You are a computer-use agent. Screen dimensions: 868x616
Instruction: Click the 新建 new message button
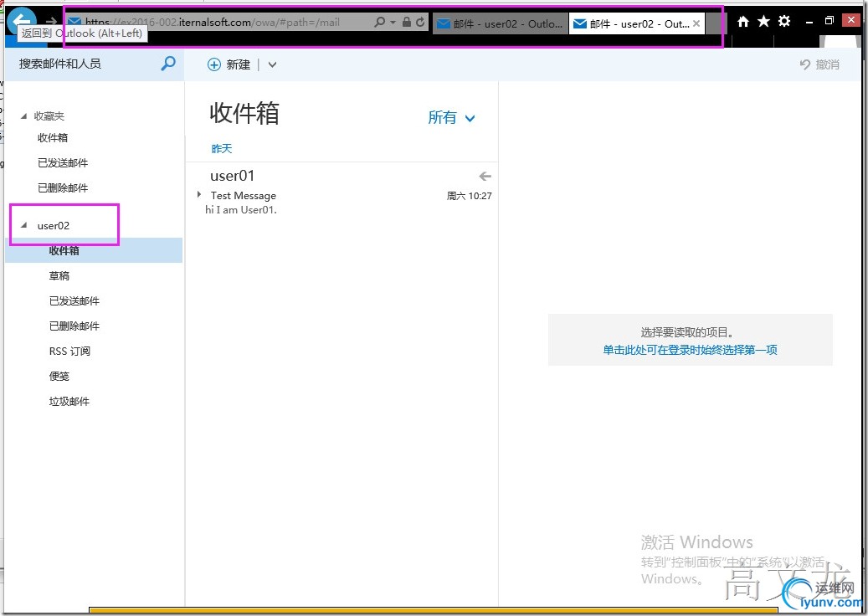229,64
